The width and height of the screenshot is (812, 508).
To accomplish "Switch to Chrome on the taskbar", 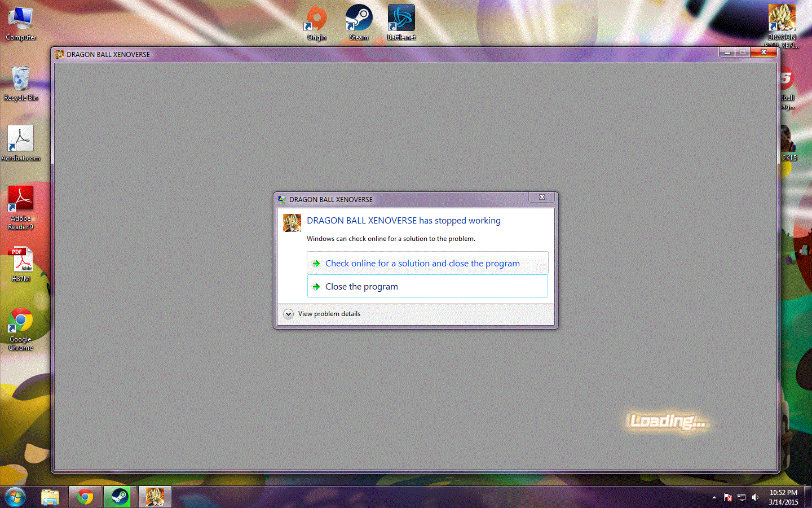I will click(x=85, y=497).
